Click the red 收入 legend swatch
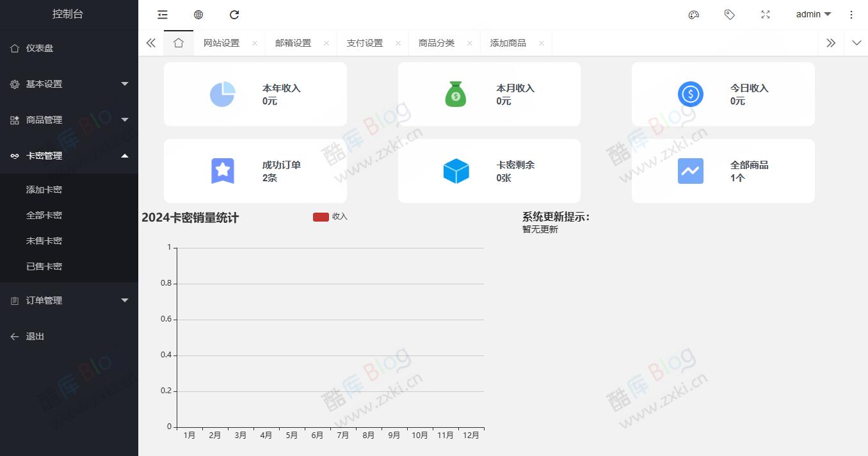The width and height of the screenshot is (868, 456). 320,217
